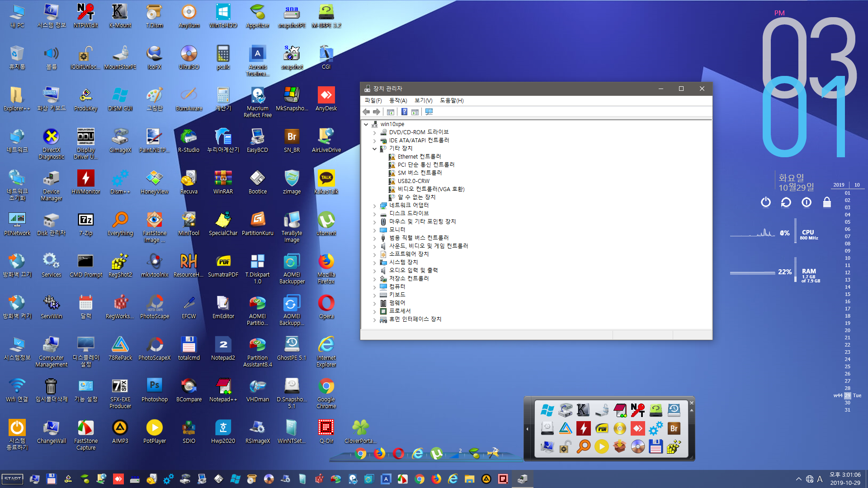Image resolution: width=868 pixels, height=488 pixels.
Task: Open the CMD Prompt desktop icon
Action: (x=86, y=265)
